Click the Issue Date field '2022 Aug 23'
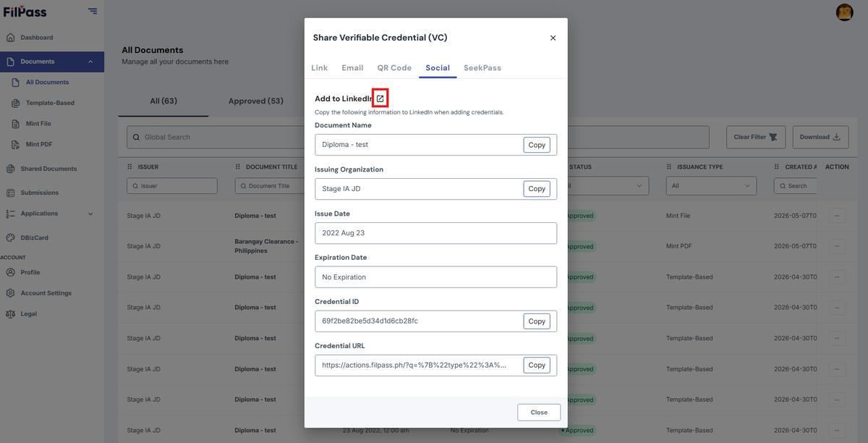Screen dimensions: 868x443 click(x=435, y=233)
